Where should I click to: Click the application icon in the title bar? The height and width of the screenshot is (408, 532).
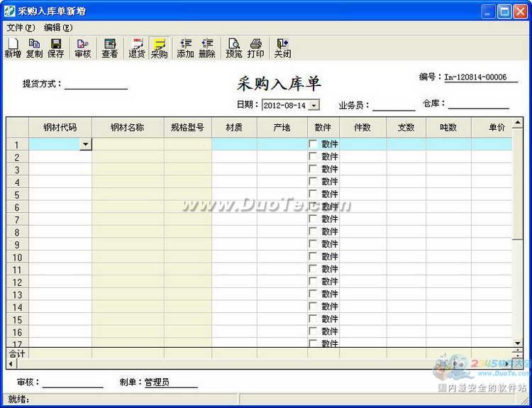pos(9,11)
